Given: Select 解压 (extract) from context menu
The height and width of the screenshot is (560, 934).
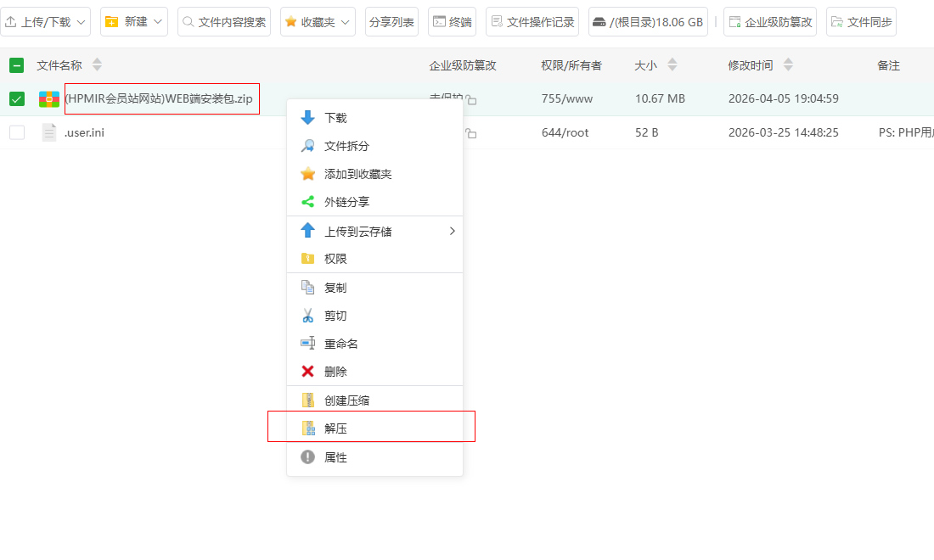Looking at the screenshot, I should tap(336, 428).
